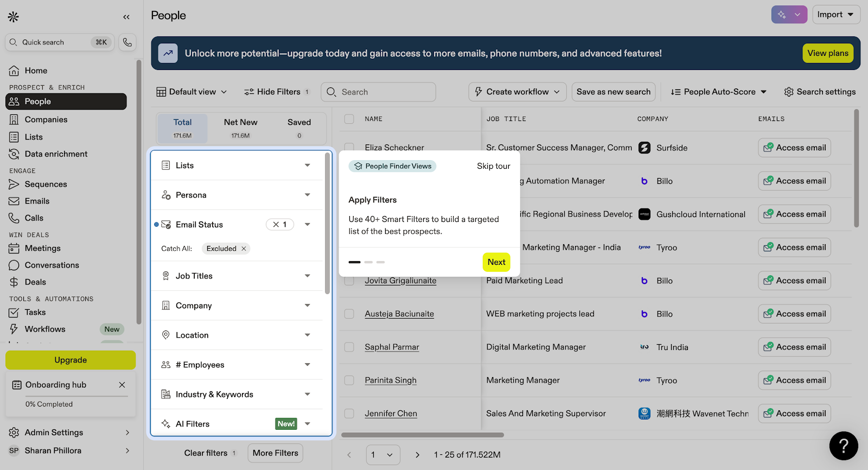Select the Total tab
This screenshot has height=470, width=868.
click(x=182, y=128)
